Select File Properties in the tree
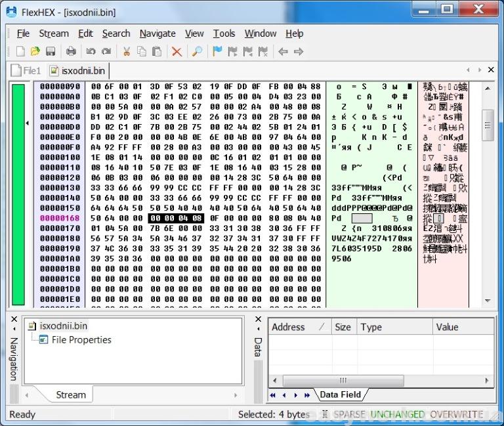 click(81, 340)
